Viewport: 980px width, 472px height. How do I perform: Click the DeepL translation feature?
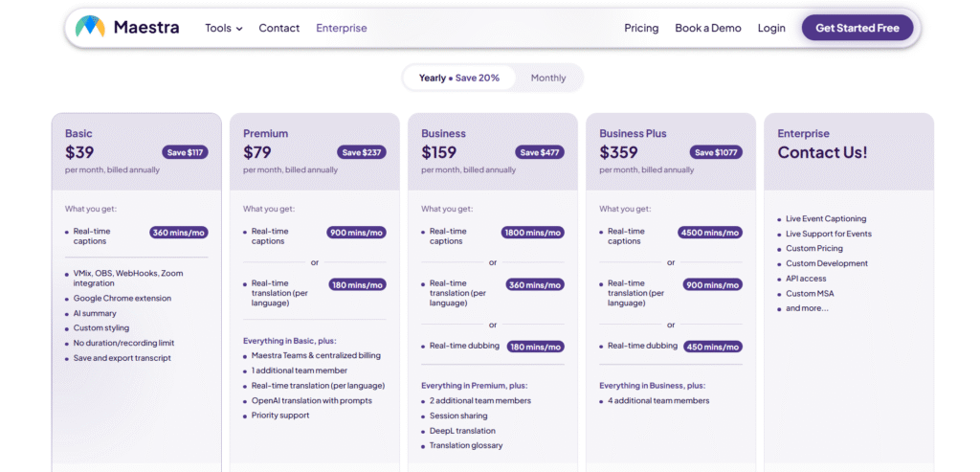[462, 430]
